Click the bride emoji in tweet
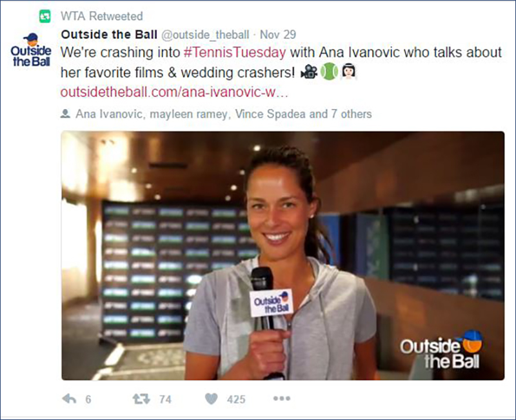This screenshot has height=420, width=516. 349,72
